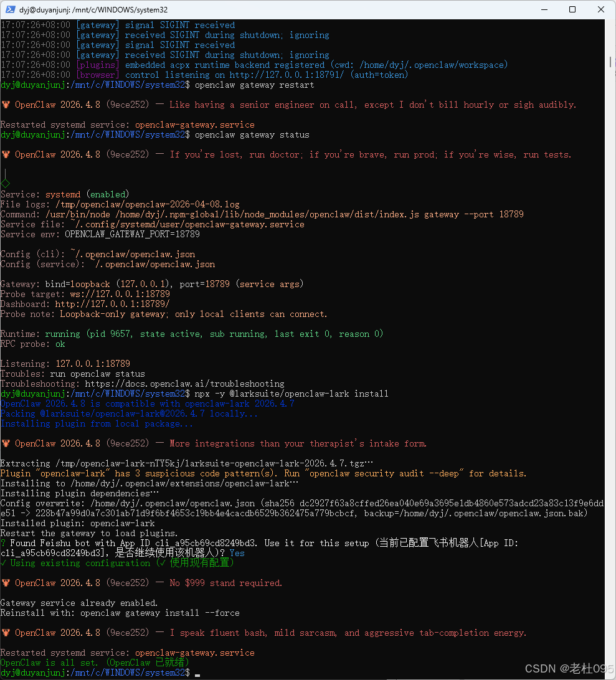The image size is (616, 680).
Task: Click the 'openclaw gateway restart' command text
Action: click(x=255, y=85)
